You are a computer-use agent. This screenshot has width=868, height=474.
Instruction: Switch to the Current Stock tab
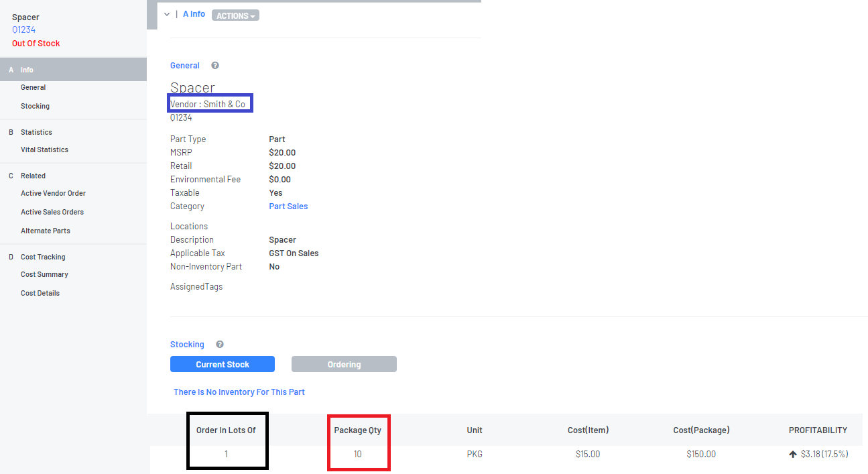223,364
